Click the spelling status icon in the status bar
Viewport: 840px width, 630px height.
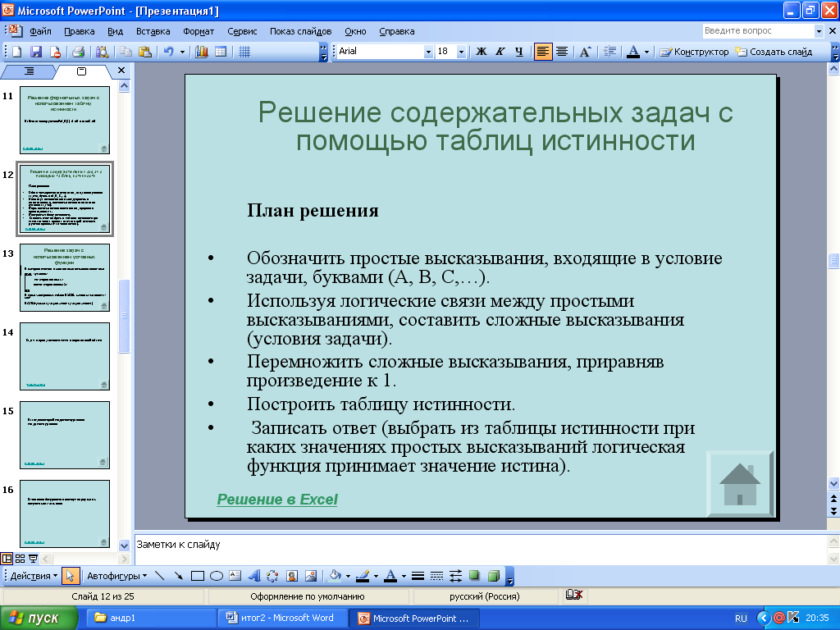pos(573,596)
